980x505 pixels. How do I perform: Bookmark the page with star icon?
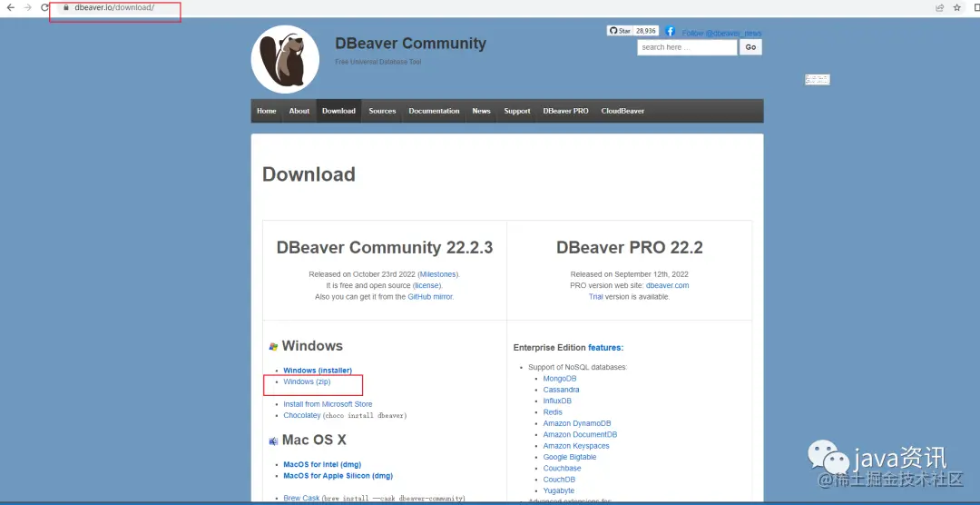pos(957,8)
